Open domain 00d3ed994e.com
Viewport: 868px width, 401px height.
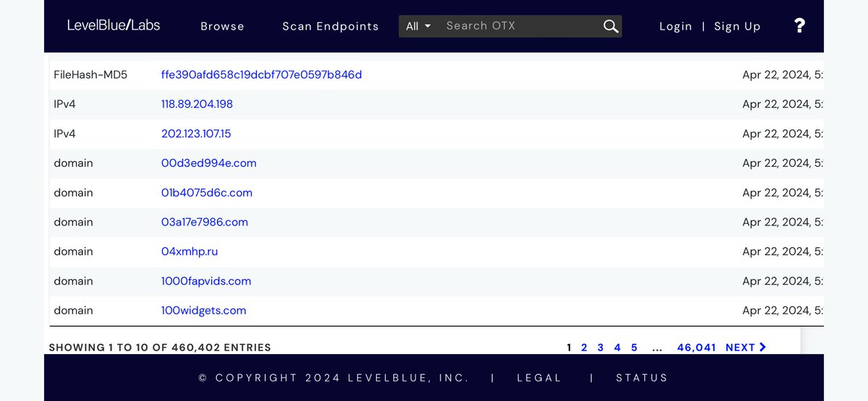208,163
